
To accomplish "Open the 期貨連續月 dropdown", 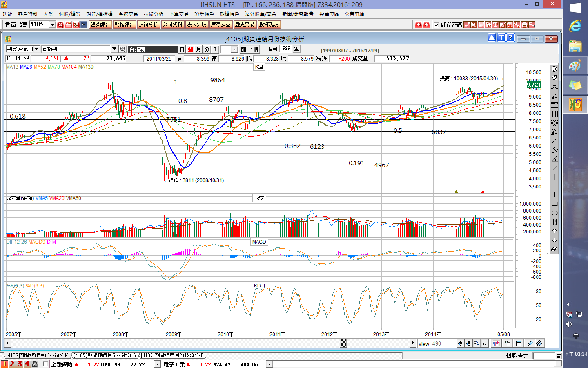I will [x=36, y=49].
